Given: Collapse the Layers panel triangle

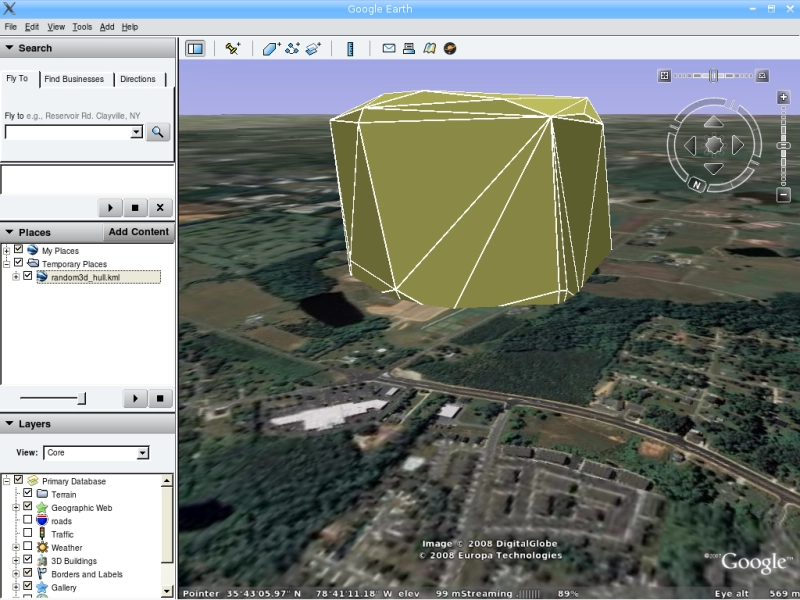Looking at the screenshot, I should tap(9, 423).
